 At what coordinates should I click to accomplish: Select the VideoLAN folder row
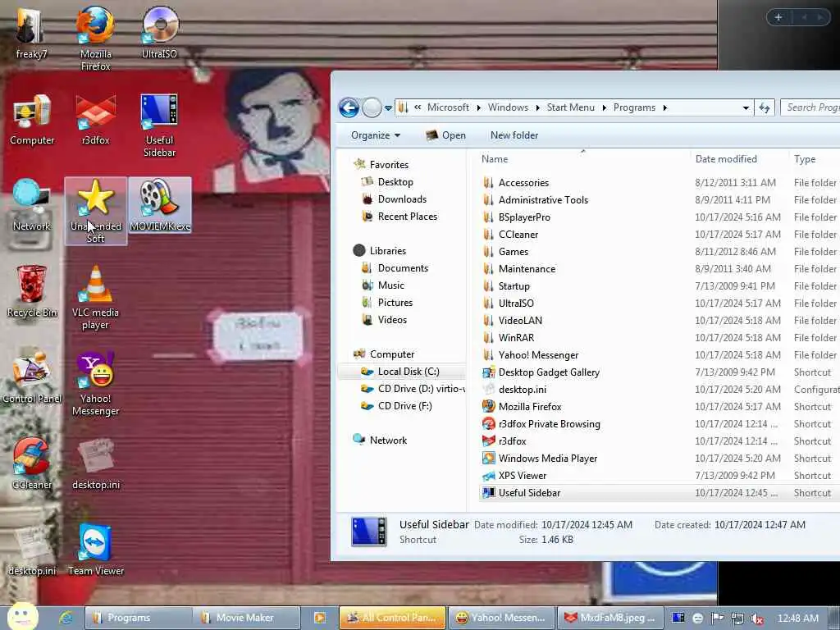(x=659, y=321)
